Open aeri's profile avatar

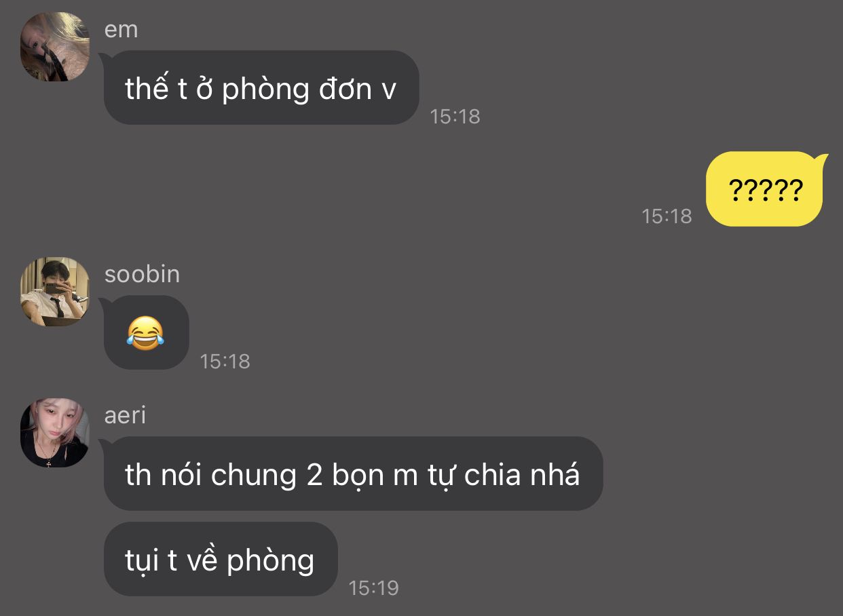pyautogui.click(x=55, y=433)
